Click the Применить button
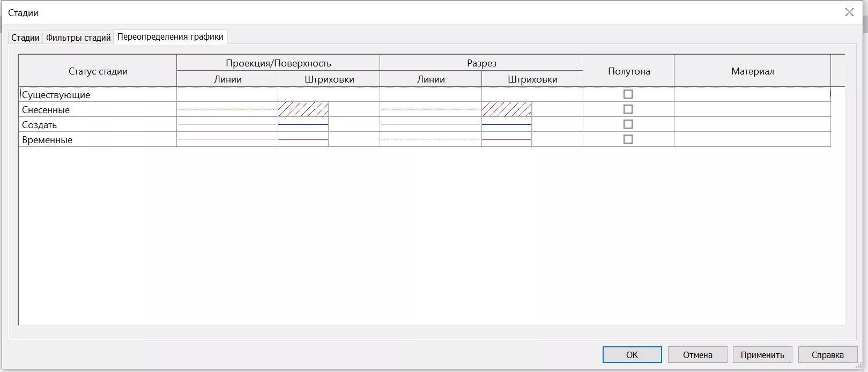Viewport: 868px width, 372px height. tap(762, 355)
